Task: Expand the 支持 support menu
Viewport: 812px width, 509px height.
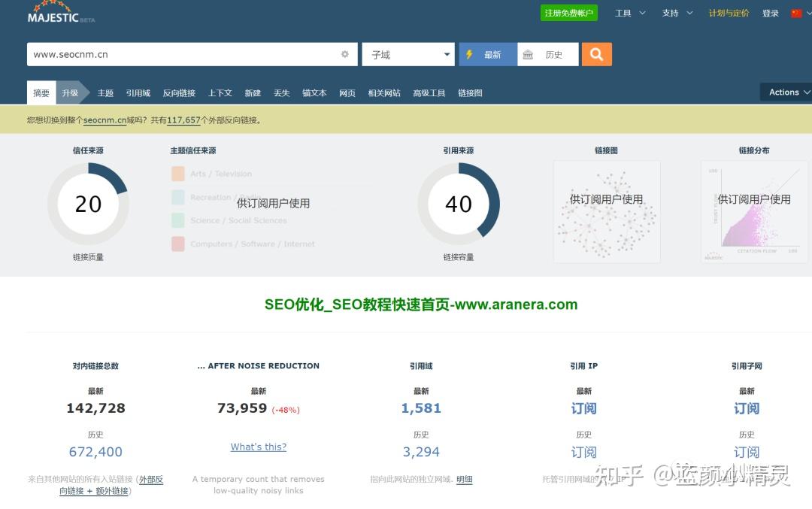Action: coord(677,13)
